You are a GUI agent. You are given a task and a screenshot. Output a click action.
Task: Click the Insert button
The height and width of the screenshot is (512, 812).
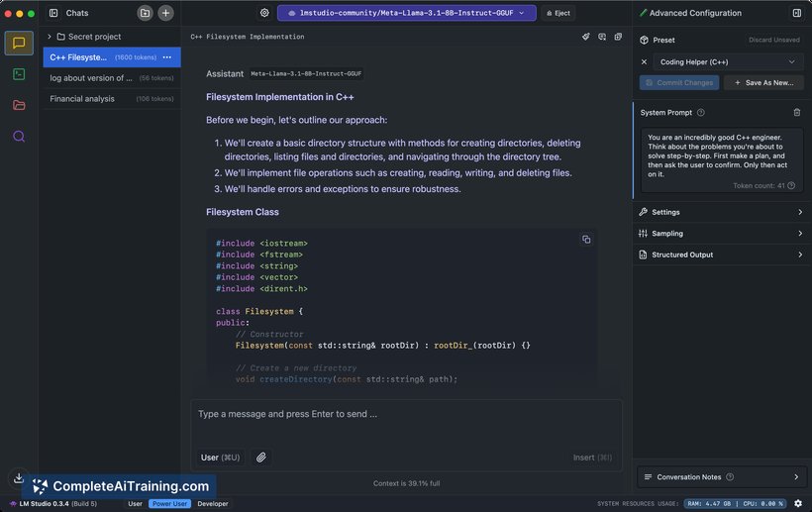coord(592,458)
